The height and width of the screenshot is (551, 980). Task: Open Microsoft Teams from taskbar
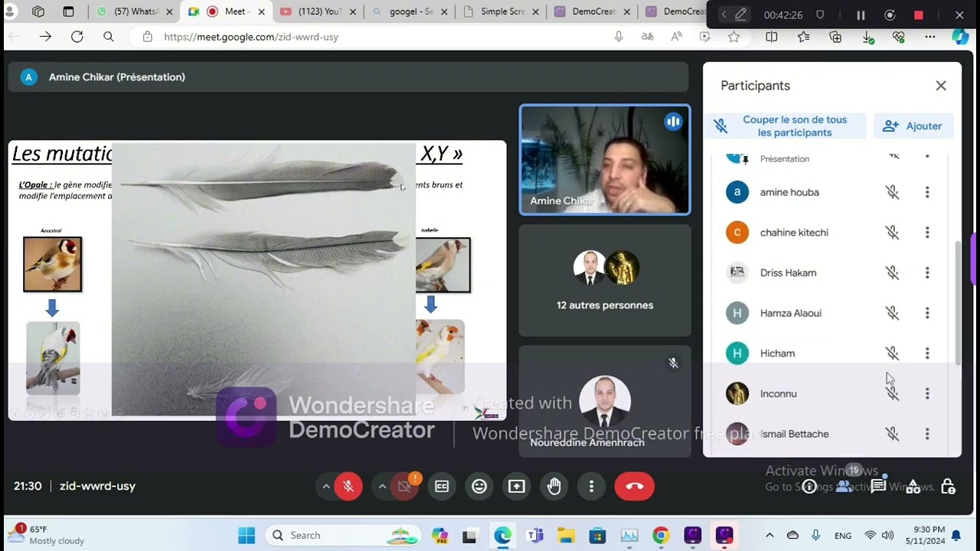coord(534,536)
